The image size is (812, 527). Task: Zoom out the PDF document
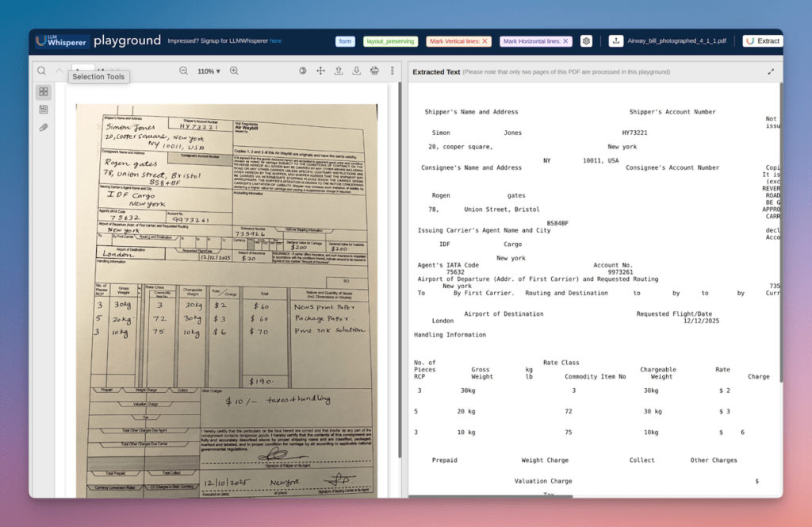point(183,71)
